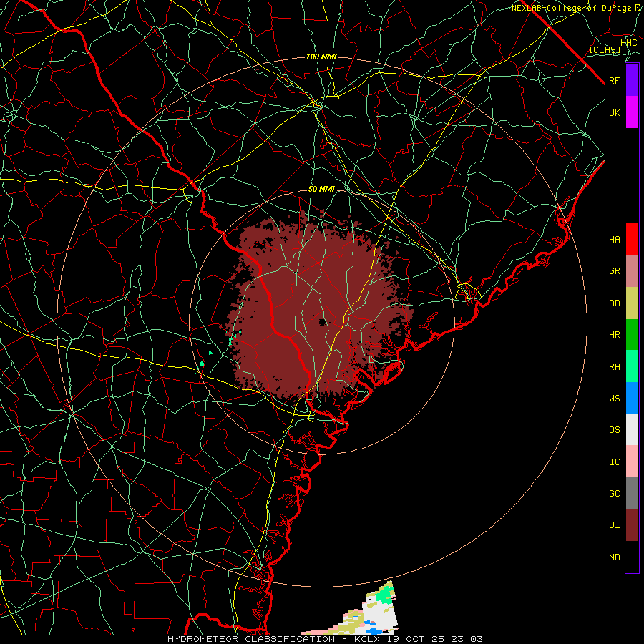Click the gray GC legend color swatch
Viewport: 644px width, 644px height.
pos(632,493)
